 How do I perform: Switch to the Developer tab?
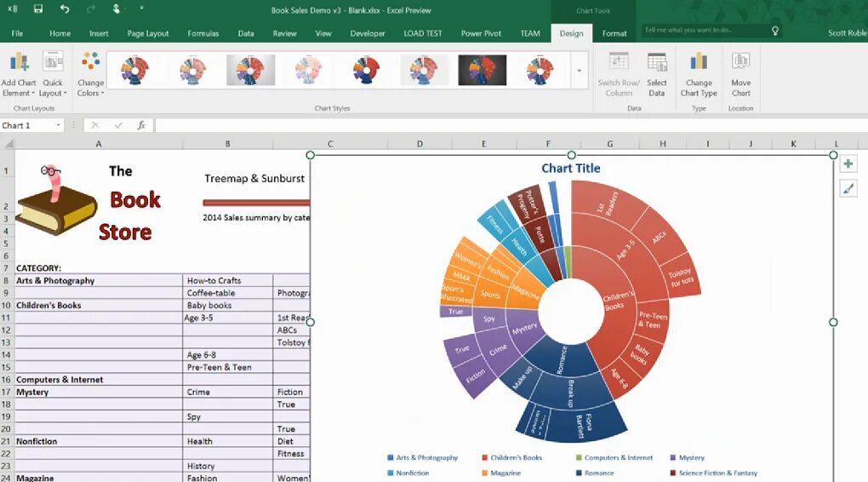367,33
